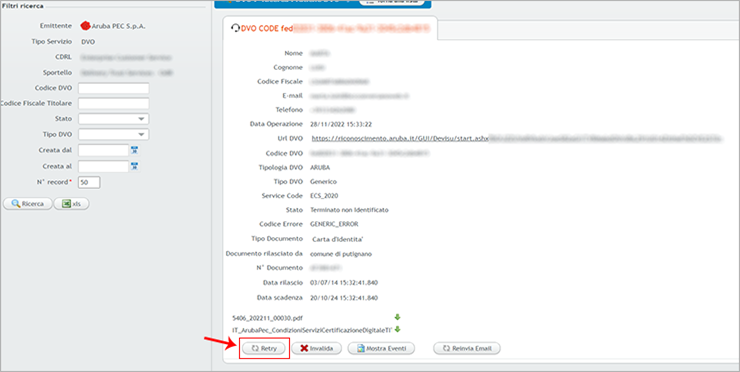Click the Invalida button

(317, 348)
